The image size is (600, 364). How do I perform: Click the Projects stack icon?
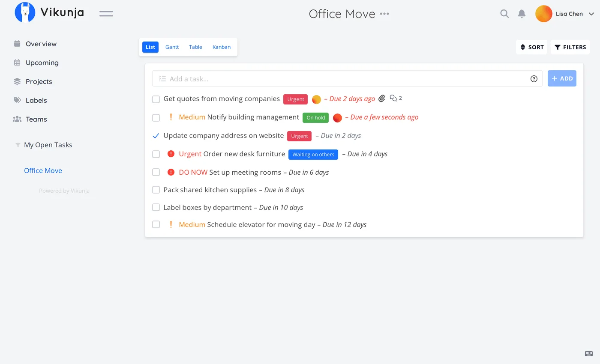17,81
